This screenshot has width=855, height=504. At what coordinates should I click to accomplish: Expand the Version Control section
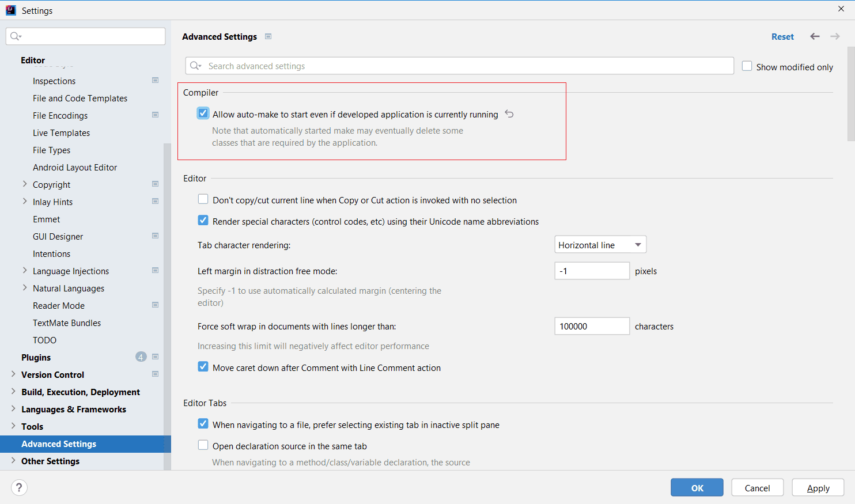click(x=13, y=374)
